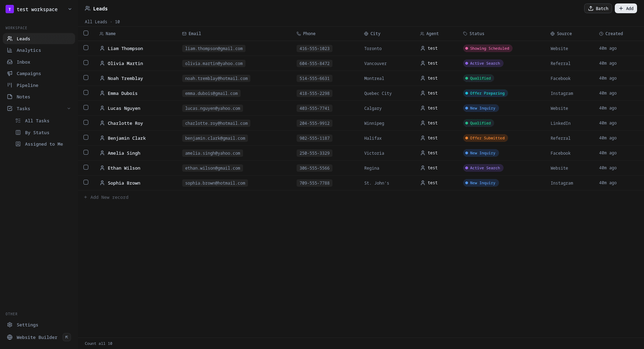Viewport: 644px width, 349px height.
Task: Open Campaigns in the sidebar
Action: (x=39, y=73)
